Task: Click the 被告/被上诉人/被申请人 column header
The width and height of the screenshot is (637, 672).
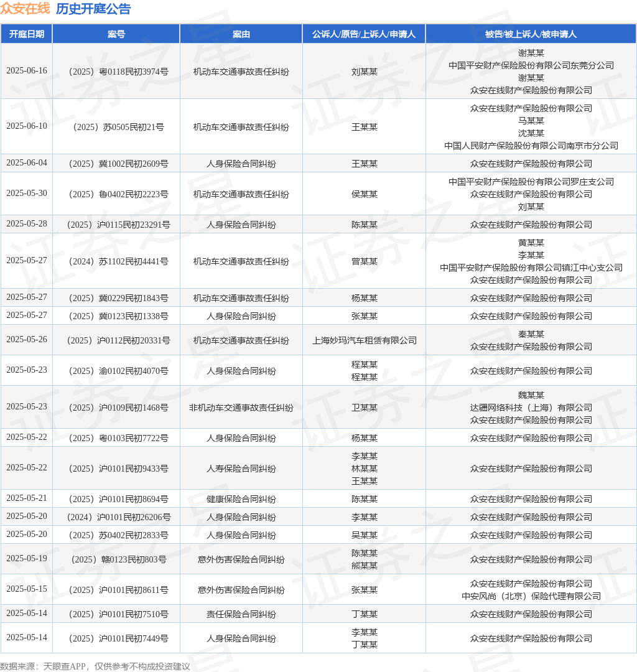Action: coord(531,34)
